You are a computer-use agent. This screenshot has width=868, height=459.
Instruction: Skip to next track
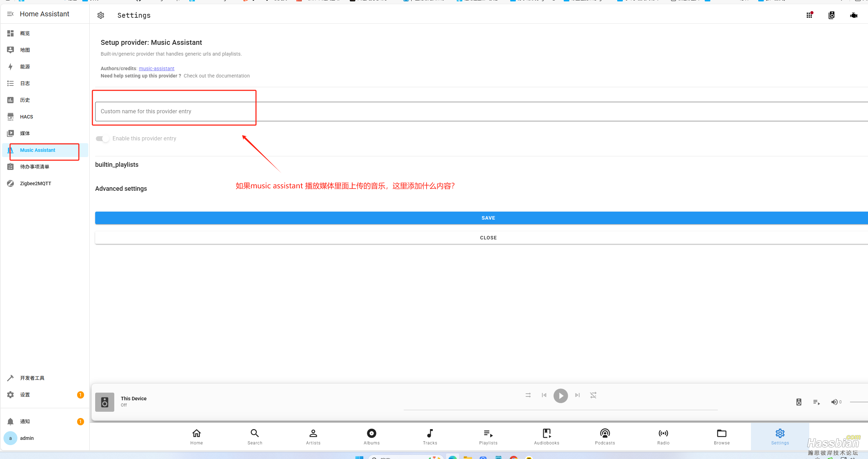click(577, 395)
